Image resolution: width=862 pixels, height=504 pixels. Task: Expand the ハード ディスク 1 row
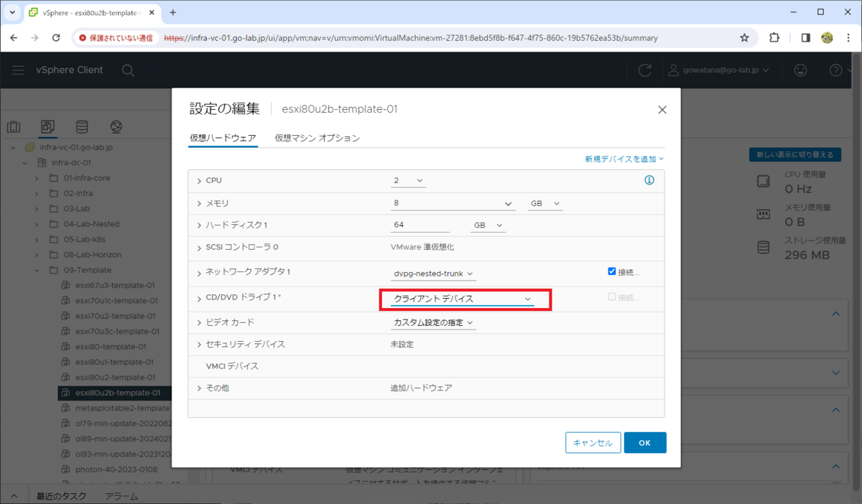199,225
